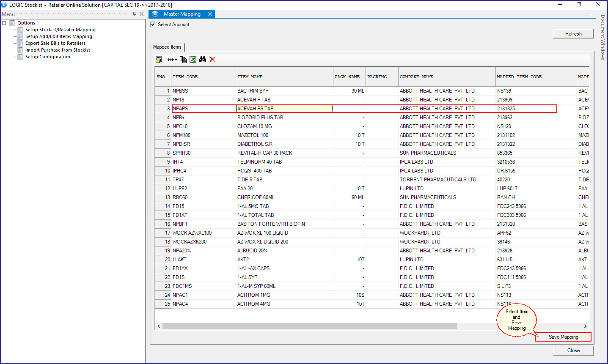Image resolution: width=608 pixels, height=364 pixels.
Task: Open Export Sale Bills to Retailers
Action: 55,43
